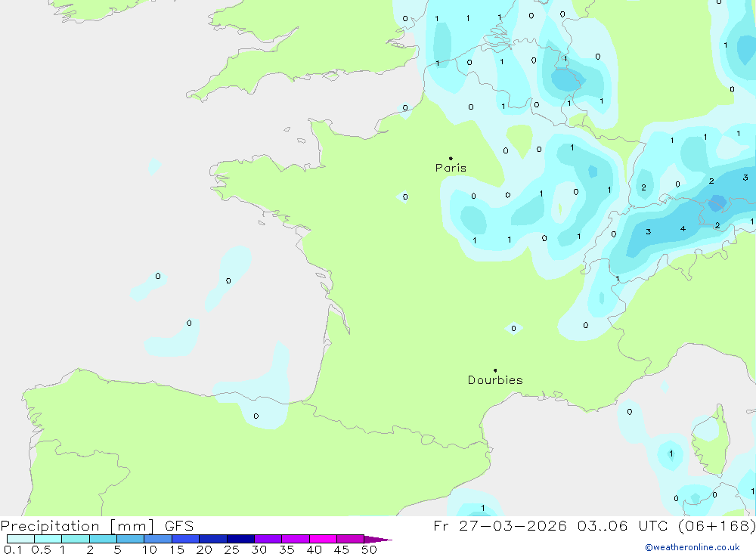The height and width of the screenshot is (554, 756).
Task: Select the blue 15–20 legend swatch
Action: click(185, 539)
